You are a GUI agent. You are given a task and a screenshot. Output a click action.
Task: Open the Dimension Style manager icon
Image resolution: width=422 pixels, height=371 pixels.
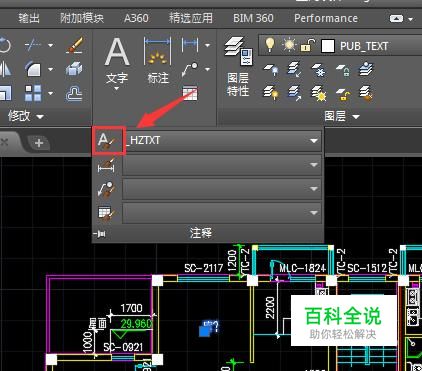click(107, 165)
